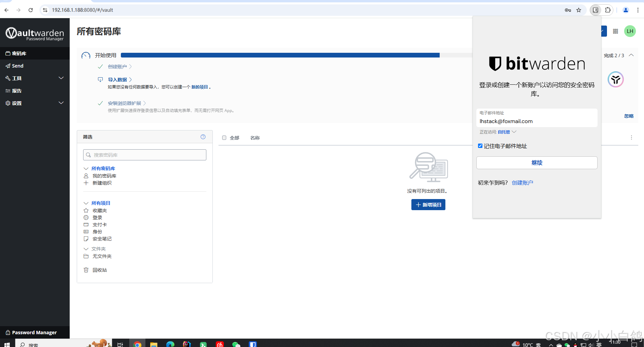The height and width of the screenshot is (347, 644).
Task: Open the Reports (报告) sidebar item
Action: click(x=17, y=91)
